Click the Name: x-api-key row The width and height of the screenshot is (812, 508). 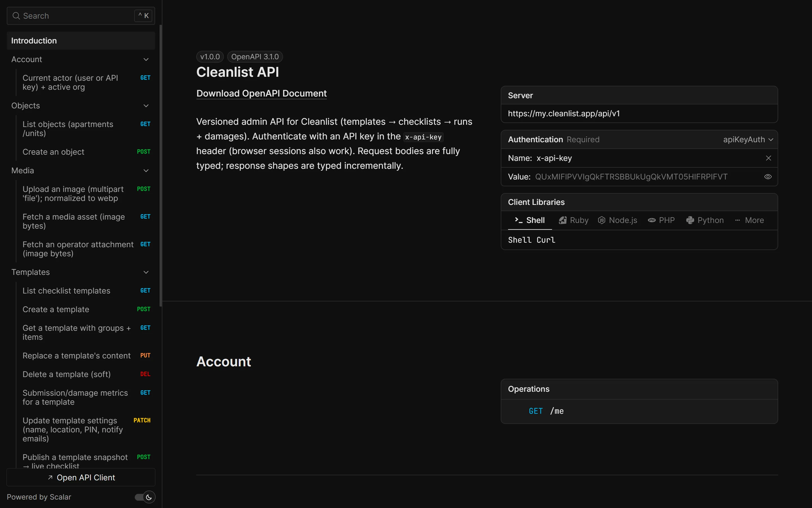(639, 158)
